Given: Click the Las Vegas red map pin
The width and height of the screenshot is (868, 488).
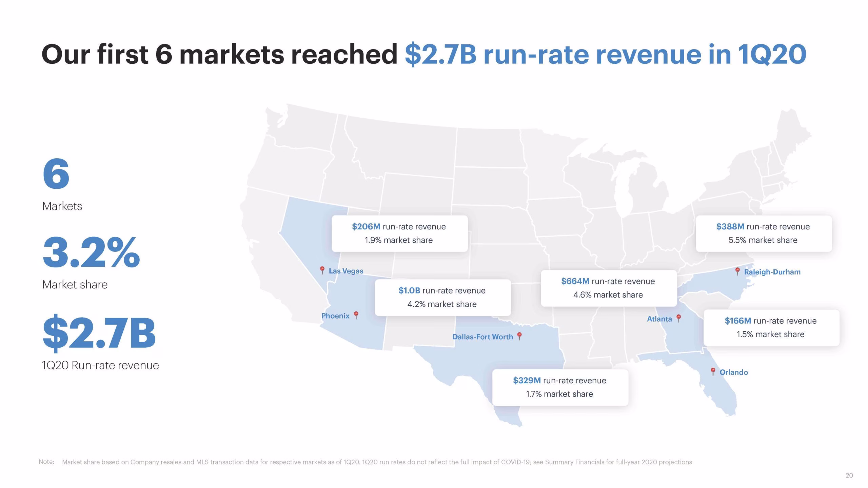Looking at the screenshot, I should (x=322, y=270).
